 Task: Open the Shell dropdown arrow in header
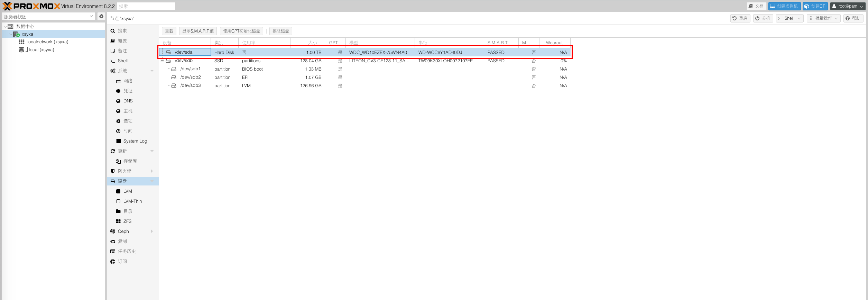click(x=799, y=18)
